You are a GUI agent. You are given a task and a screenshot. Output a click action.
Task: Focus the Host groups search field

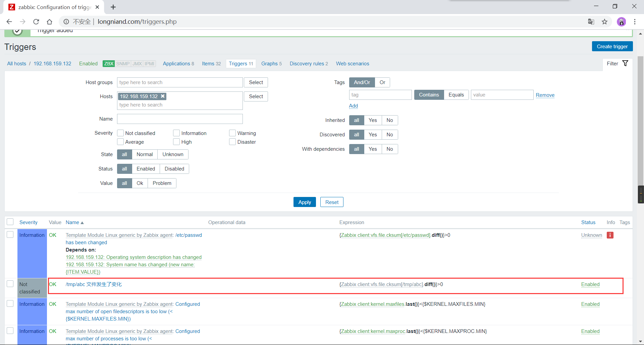pyautogui.click(x=180, y=82)
